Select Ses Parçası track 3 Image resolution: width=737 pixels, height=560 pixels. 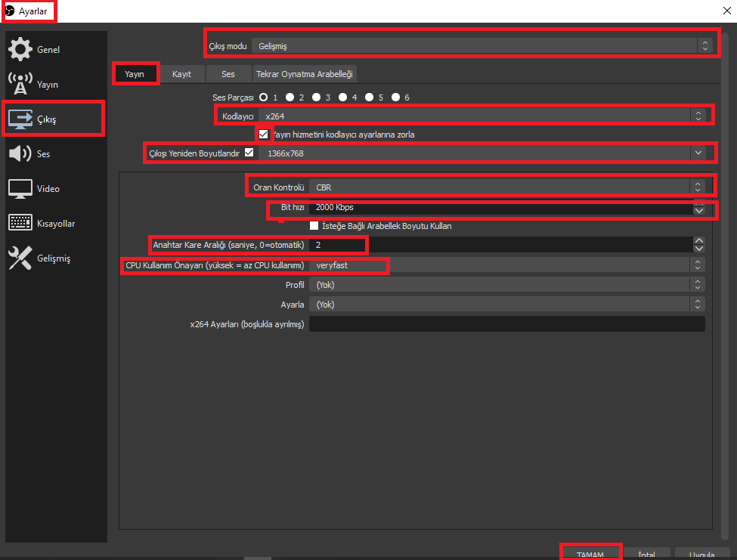point(316,97)
